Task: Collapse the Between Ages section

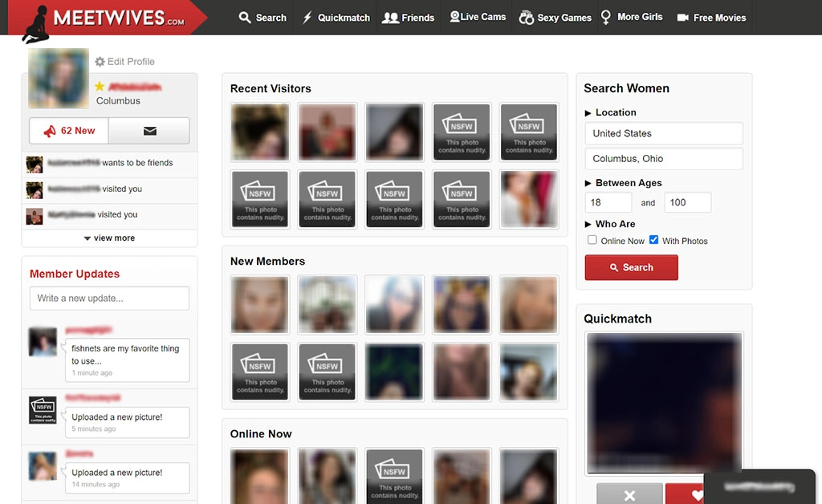Action: tap(588, 184)
